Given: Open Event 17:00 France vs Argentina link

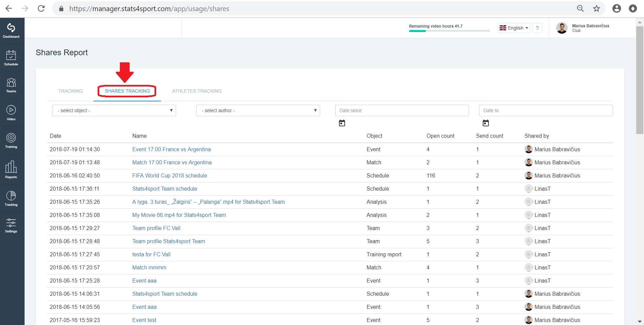Looking at the screenshot, I should (171, 150).
